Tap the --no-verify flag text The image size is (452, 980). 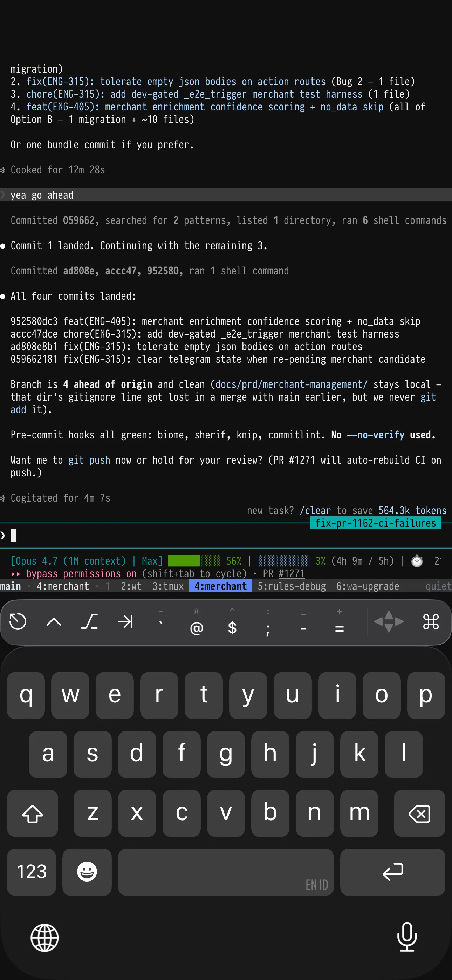[375, 435]
